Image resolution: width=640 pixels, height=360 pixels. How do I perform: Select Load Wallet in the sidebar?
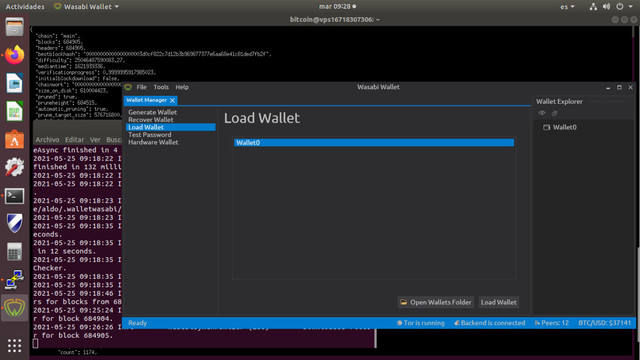click(x=171, y=127)
